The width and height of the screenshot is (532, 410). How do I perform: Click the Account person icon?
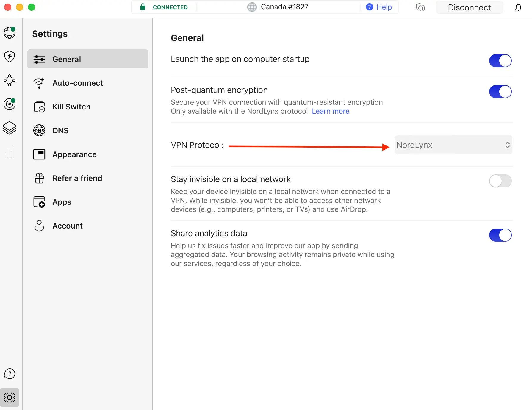pyautogui.click(x=39, y=226)
